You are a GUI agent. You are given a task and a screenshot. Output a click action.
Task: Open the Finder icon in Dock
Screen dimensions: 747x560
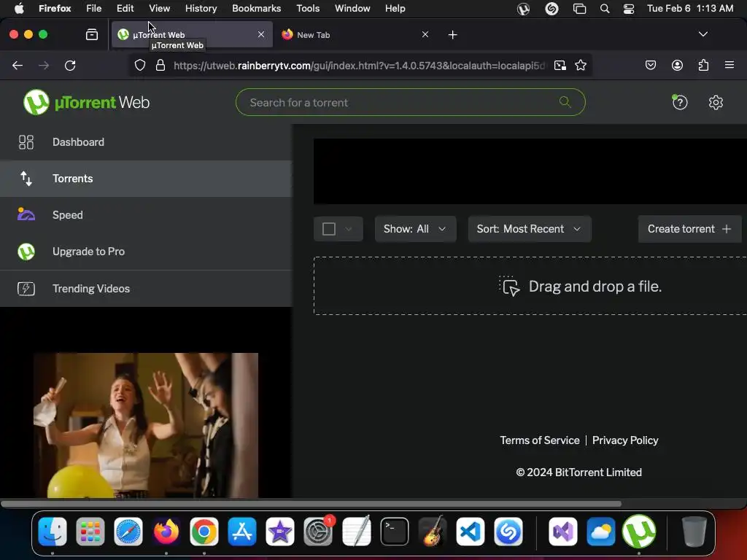pos(53,532)
